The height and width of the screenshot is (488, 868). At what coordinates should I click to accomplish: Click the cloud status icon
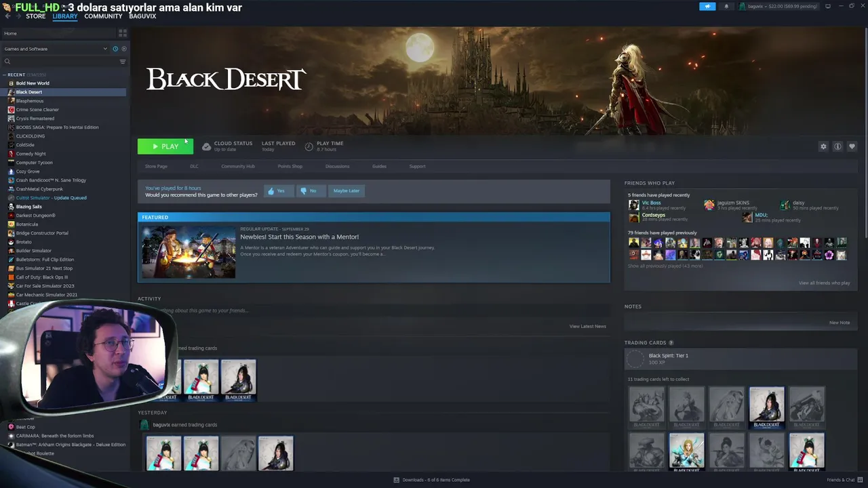click(x=206, y=146)
